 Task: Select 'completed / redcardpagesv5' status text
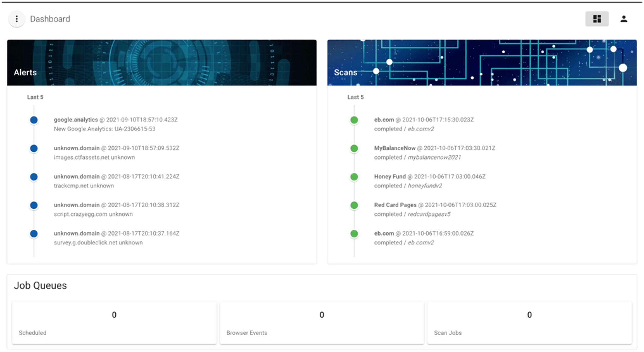pyautogui.click(x=412, y=214)
